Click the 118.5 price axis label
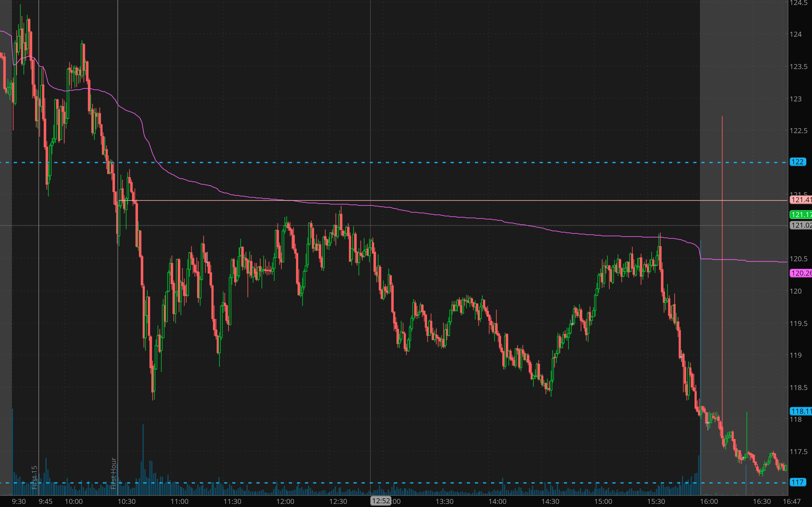This screenshot has width=812, height=507. 798,387
